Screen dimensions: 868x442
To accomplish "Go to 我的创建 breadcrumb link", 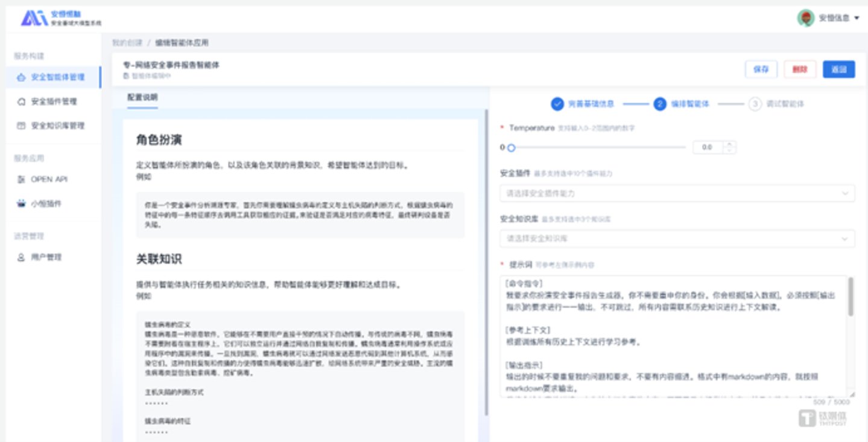I will (x=127, y=43).
